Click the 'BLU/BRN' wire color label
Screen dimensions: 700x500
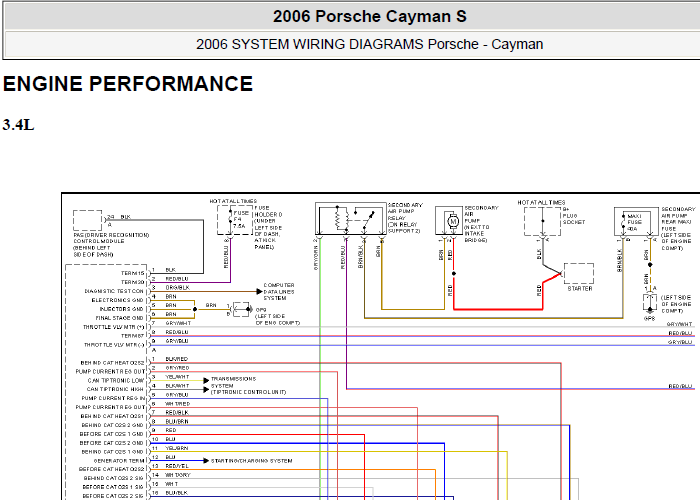177,421
